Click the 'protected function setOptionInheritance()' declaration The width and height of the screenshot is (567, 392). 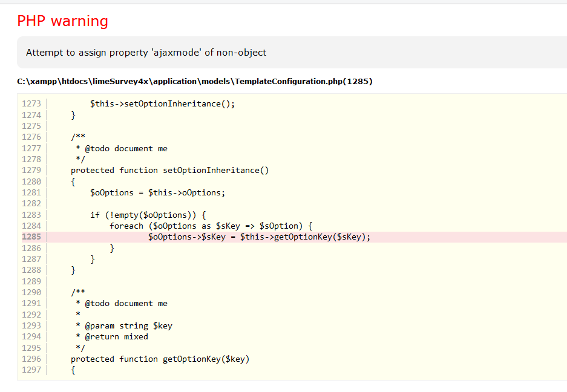coord(169,170)
